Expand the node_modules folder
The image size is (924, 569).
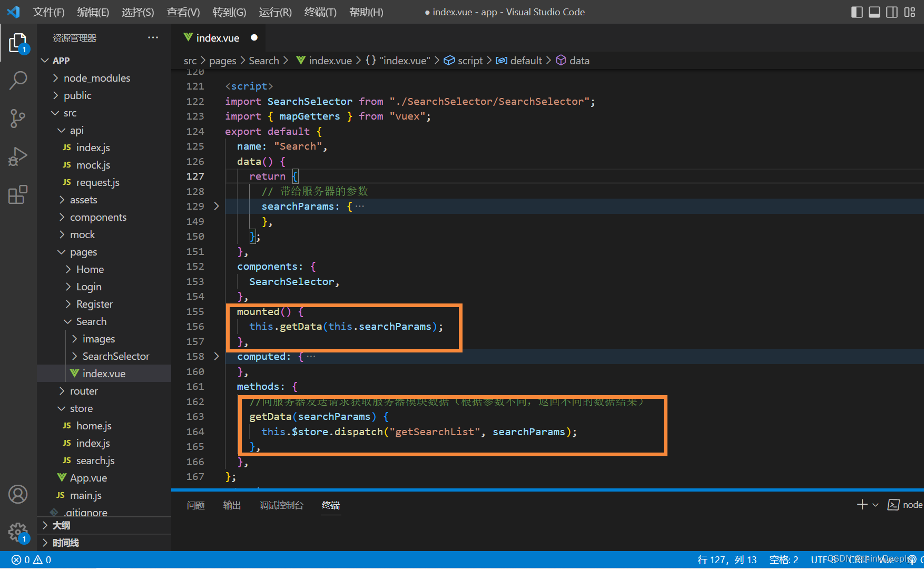pos(104,78)
